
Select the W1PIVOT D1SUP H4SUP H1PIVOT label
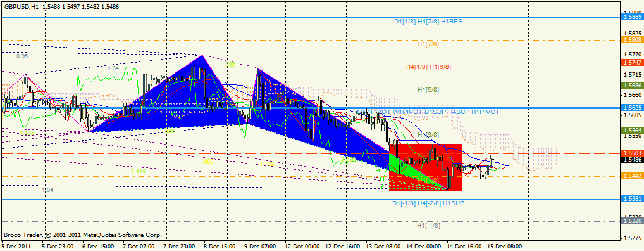[435, 112]
